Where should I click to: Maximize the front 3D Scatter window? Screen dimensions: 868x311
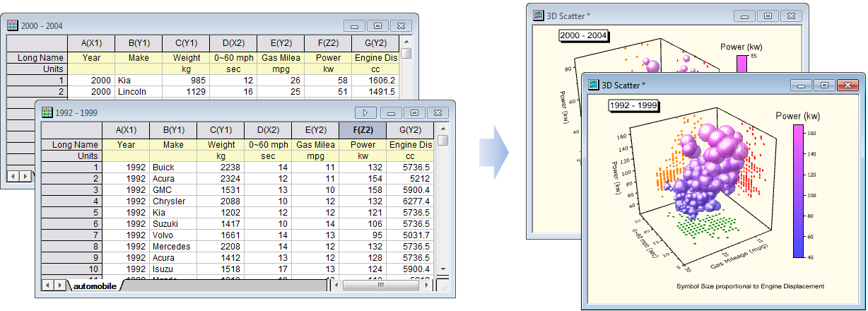pyautogui.click(x=823, y=85)
